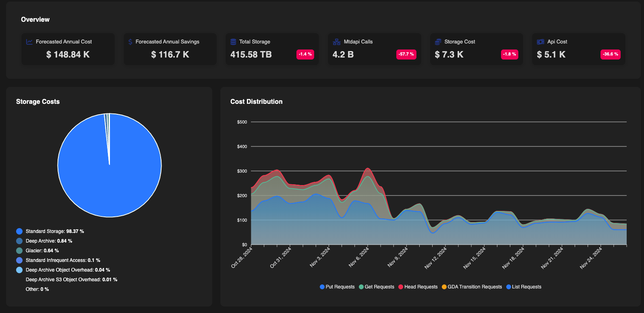644x313 pixels.
Task: Click the dollar icon beside Forecasted Annual Savings
Action: click(130, 42)
